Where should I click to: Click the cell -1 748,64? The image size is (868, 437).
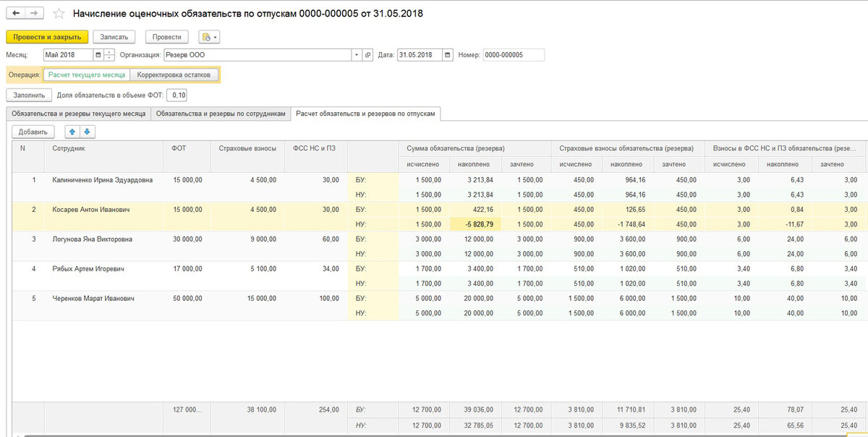coord(628,224)
